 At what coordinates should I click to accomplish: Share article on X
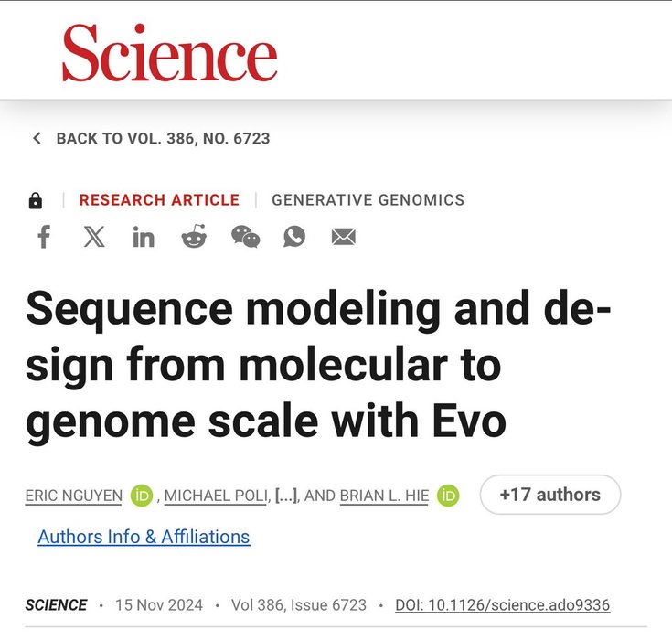point(94,238)
